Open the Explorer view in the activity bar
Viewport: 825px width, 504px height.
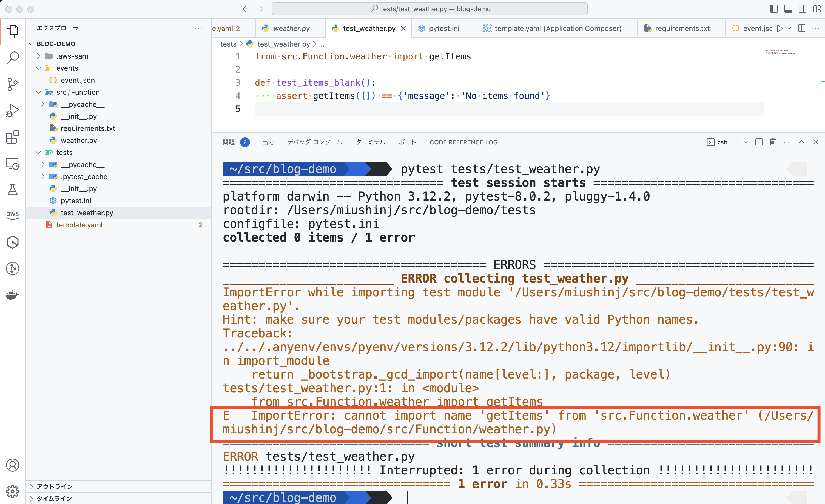(x=12, y=32)
